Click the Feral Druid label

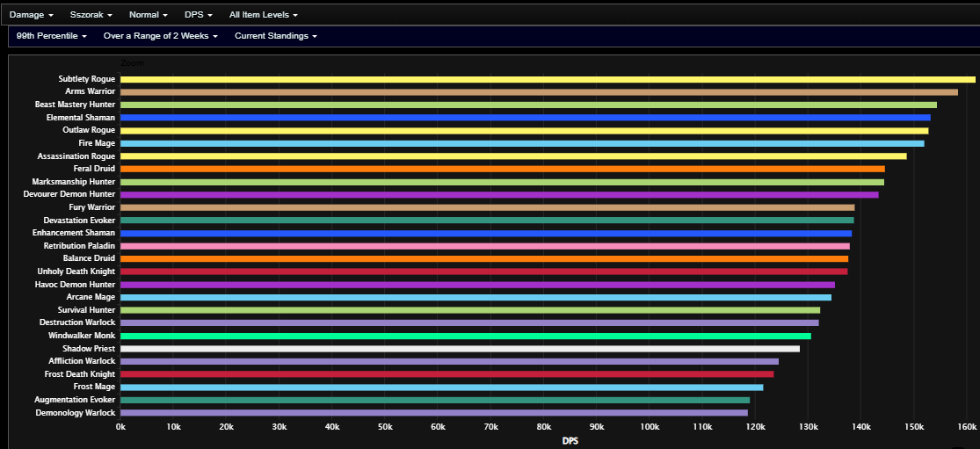coord(94,169)
